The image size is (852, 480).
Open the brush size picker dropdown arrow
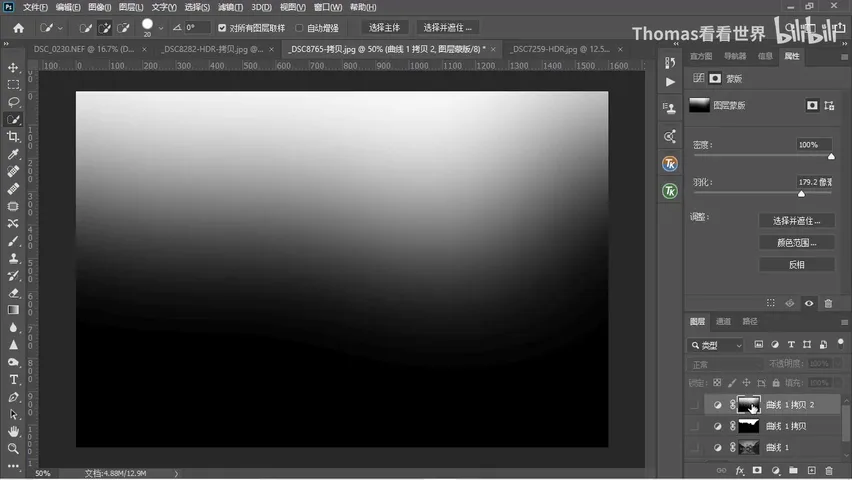(161, 28)
